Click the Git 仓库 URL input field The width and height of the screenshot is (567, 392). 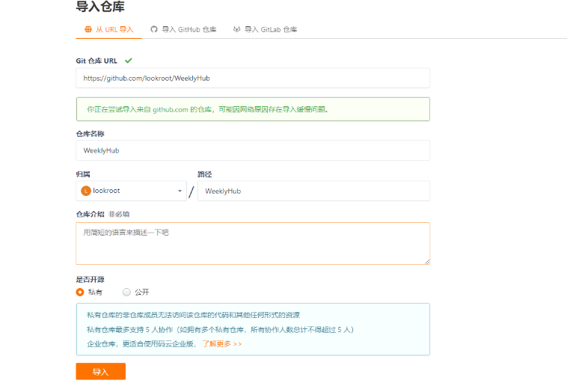click(x=253, y=78)
